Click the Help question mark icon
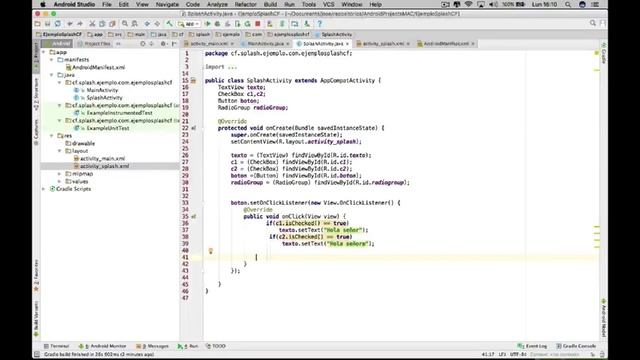640x360 pixels. 320,24
